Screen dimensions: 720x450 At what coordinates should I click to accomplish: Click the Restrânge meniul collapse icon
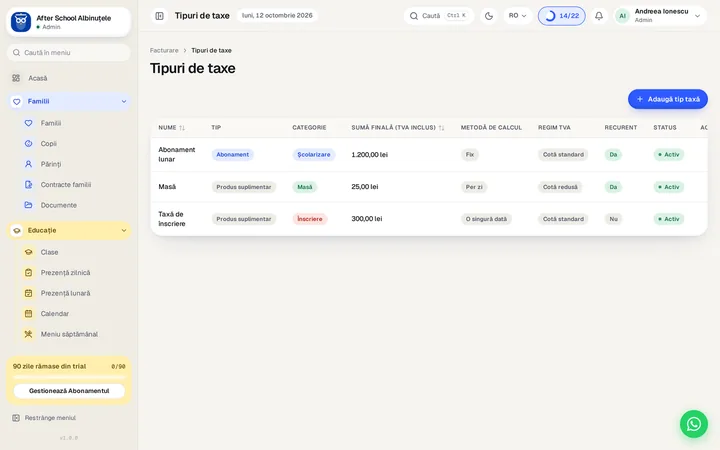tap(16, 418)
